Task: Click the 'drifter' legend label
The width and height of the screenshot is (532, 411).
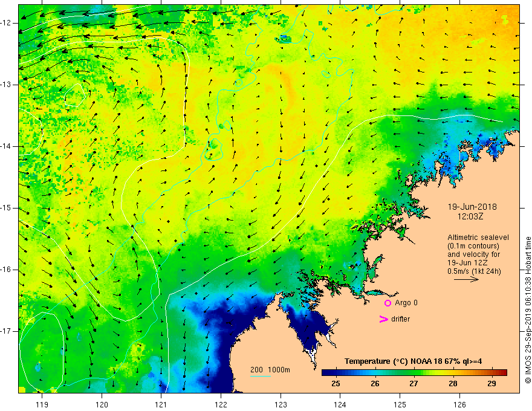Action: click(400, 319)
